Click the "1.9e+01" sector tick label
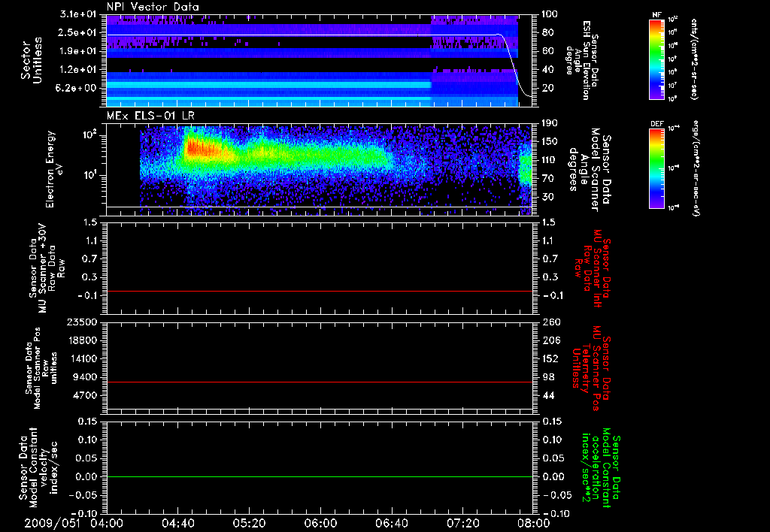The height and width of the screenshot is (532, 770). pos(78,51)
